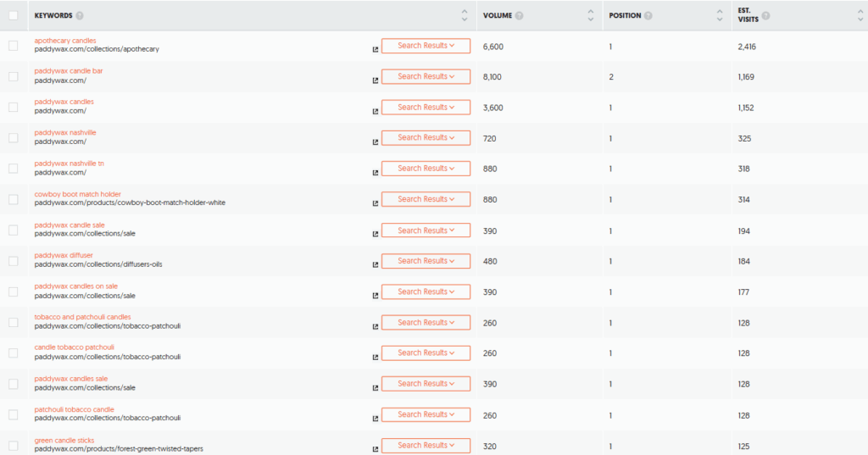868x455 pixels.
Task: Open external link icon for patchouli tobacco candle
Action: click(x=376, y=419)
